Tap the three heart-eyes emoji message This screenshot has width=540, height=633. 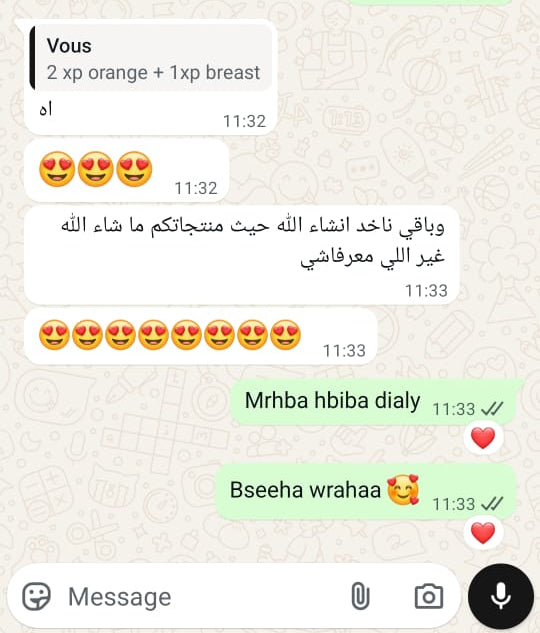(127, 170)
